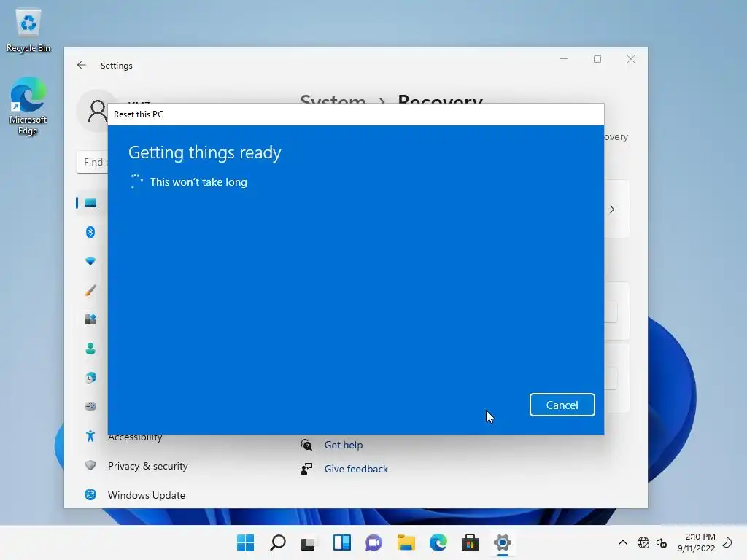This screenshot has height=560, width=747.
Task: Open Recycle Bin on desktop
Action: click(28, 31)
